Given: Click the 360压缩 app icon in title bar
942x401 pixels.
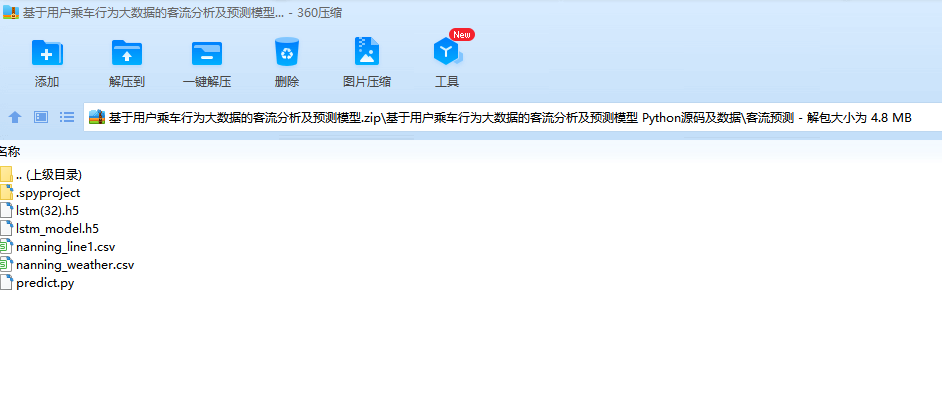Looking at the screenshot, I should click(x=11, y=13).
